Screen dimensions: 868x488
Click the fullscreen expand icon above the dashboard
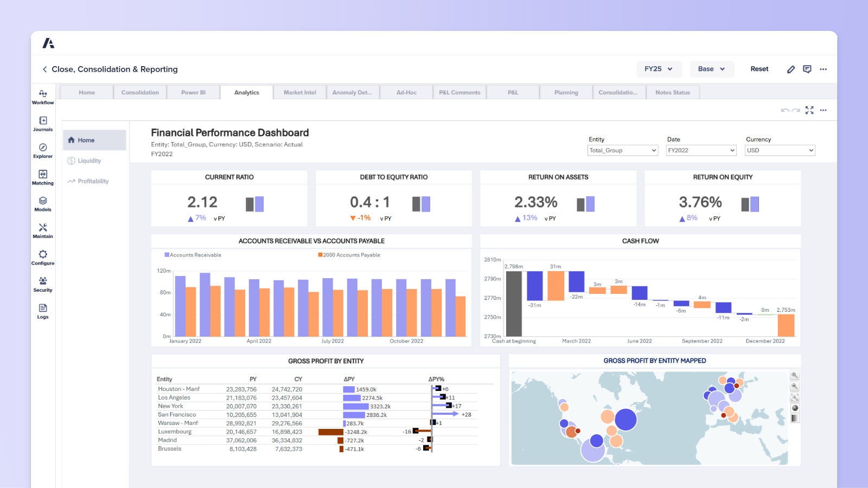pyautogui.click(x=809, y=110)
